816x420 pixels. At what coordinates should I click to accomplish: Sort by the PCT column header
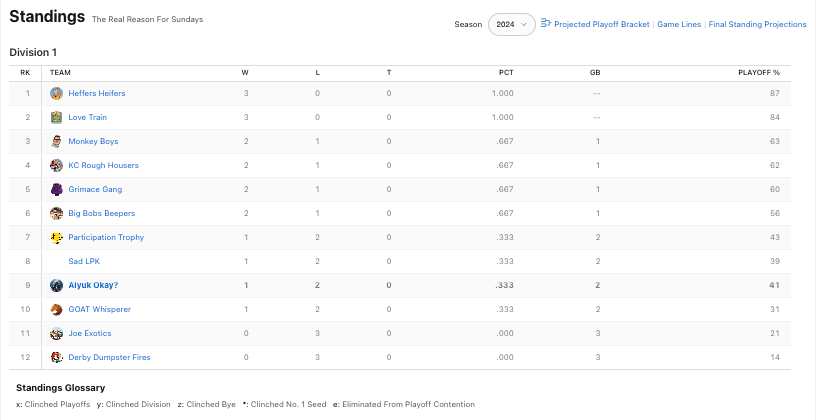(506, 72)
